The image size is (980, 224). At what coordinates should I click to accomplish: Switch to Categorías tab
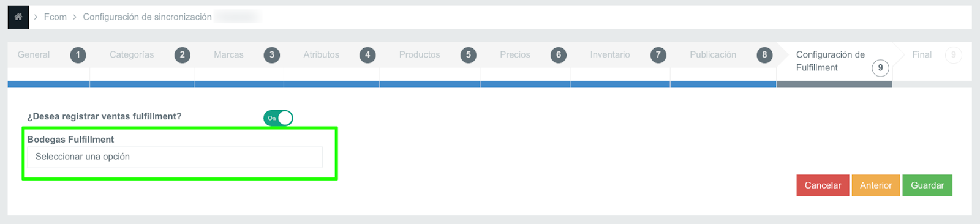(x=132, y=54)
